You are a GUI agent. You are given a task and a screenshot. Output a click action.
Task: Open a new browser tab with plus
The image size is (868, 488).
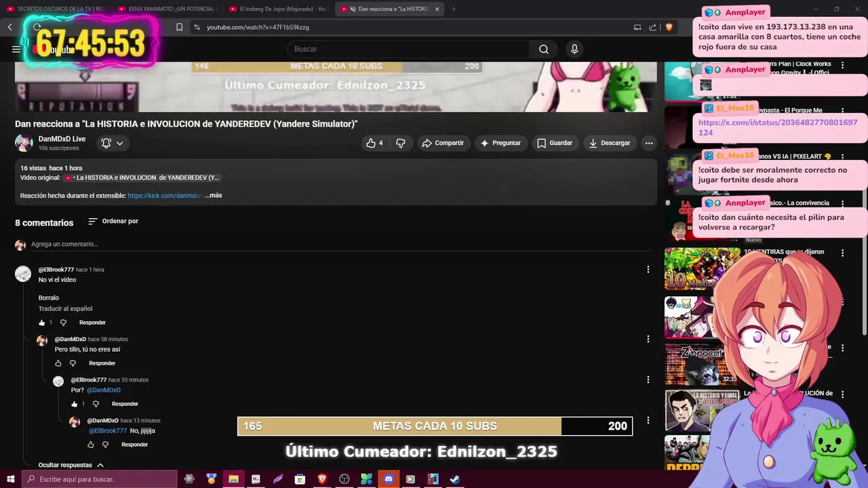[454, 9]
